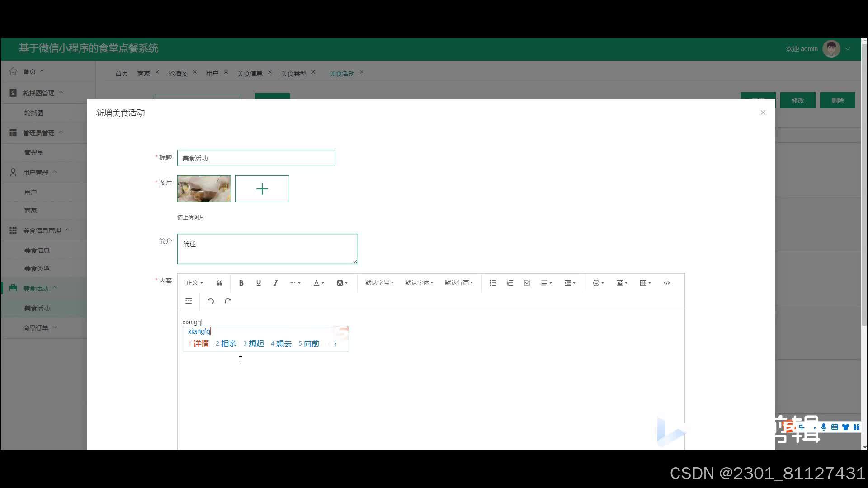The image size is (868, 488).
Task: Insert a todo checkbox list
Action: [x=527, y=283]
